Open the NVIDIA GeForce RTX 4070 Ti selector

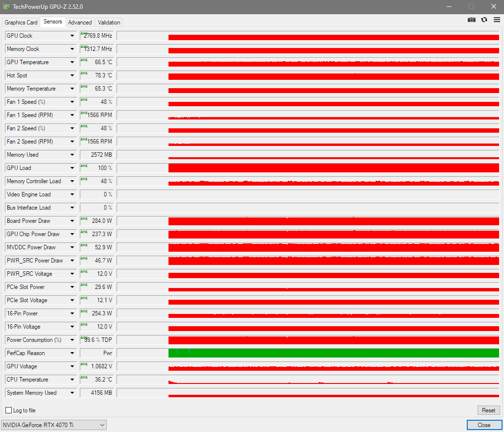pyautogui.click(x=54, y=425)
